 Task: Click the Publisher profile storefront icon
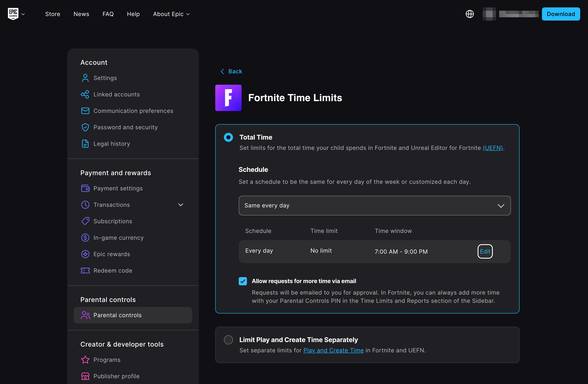pyautogui.click(x=85, y=376)
